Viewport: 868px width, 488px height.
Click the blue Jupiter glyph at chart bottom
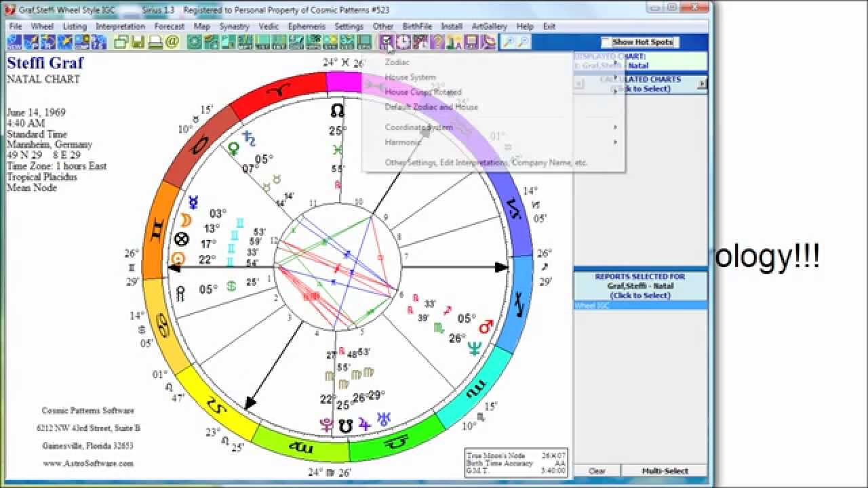coord(365,424)
